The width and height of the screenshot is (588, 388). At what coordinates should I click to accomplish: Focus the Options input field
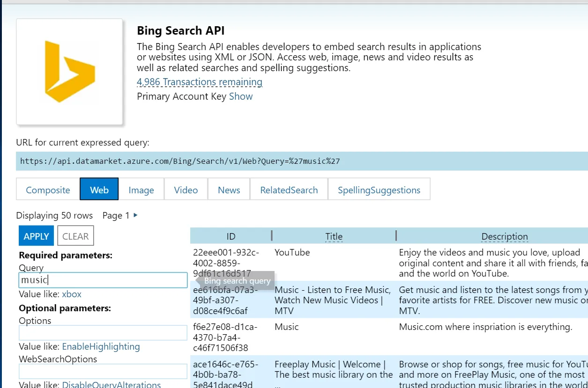coord(103,333)
